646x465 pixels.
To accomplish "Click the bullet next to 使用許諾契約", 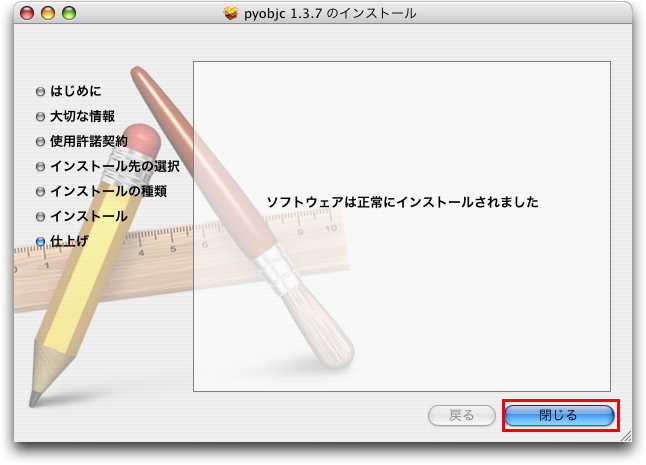I will pos(40,142).
